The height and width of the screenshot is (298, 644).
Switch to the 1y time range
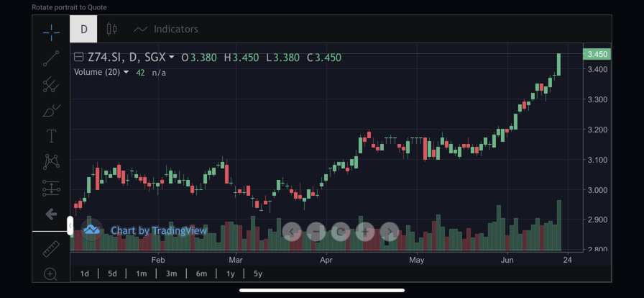230,274
